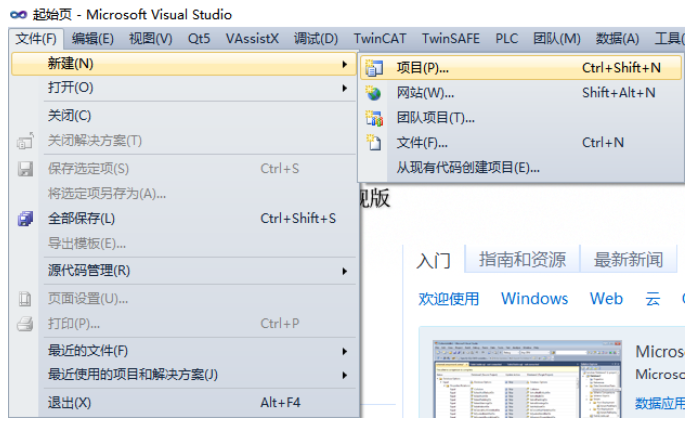Open the 团队(M) menu
Viewport: 694px width, 426px height.
point(557,39)
